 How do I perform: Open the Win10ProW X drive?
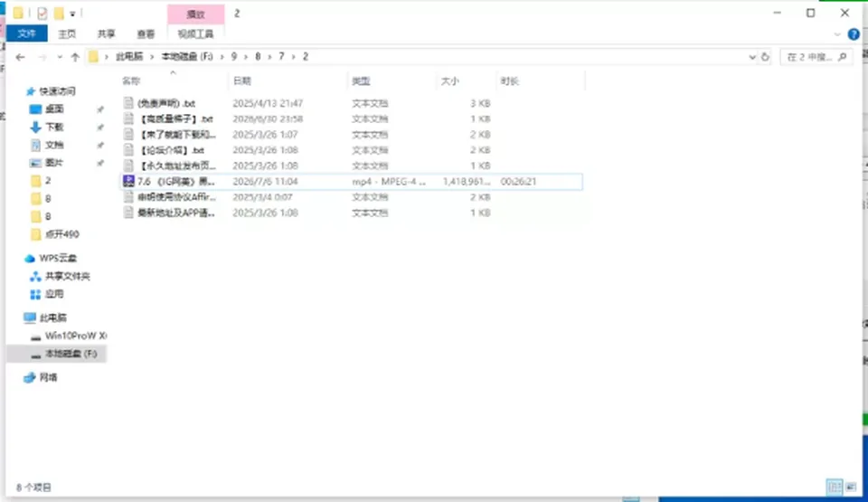point(75,336)
